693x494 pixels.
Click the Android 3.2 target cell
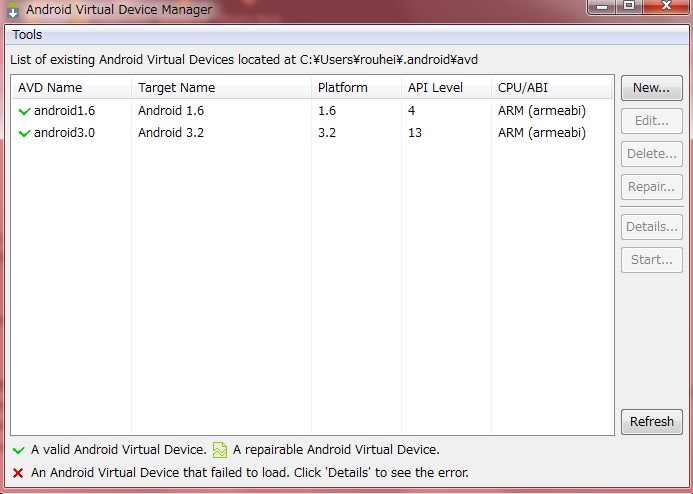[171, 133]
